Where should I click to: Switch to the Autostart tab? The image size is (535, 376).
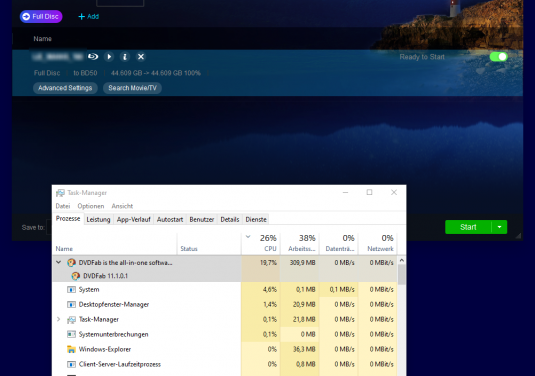tap(170, 219)
